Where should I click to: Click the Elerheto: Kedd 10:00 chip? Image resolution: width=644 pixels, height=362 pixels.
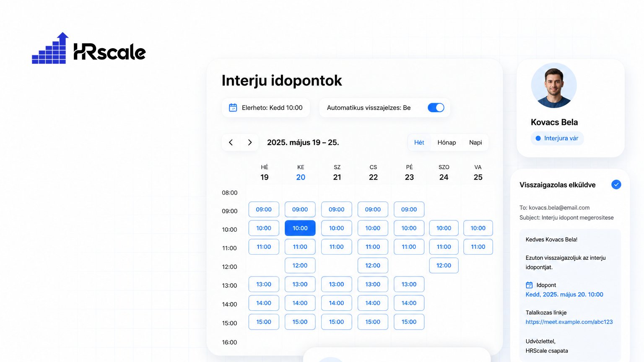pyautogui.click(x=266, y=108)
